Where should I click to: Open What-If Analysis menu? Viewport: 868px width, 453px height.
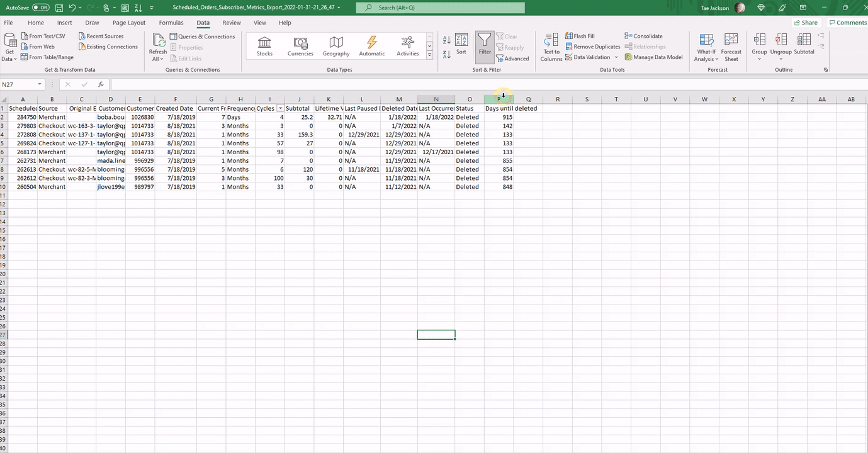pos(706,48)
